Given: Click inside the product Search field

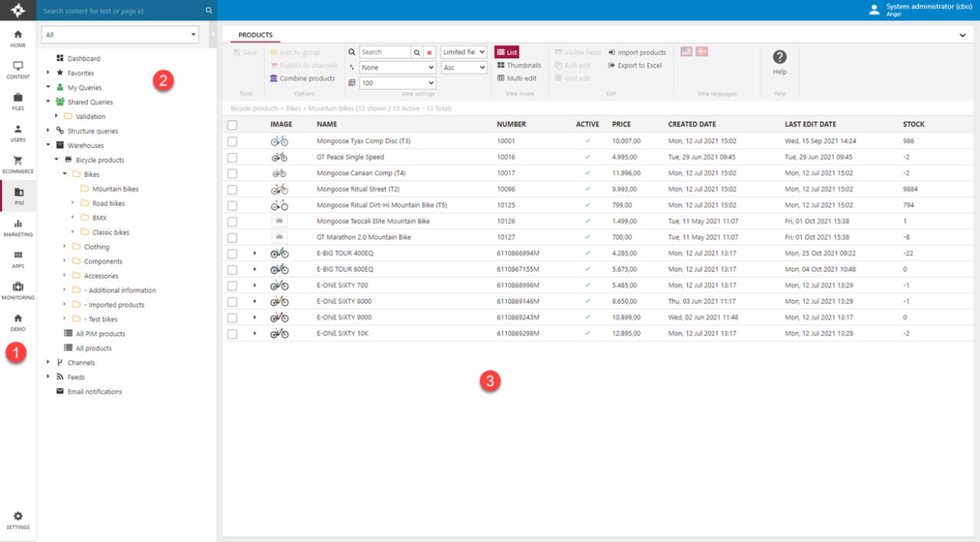Looking at the screenshot, I should click(384, 52).
